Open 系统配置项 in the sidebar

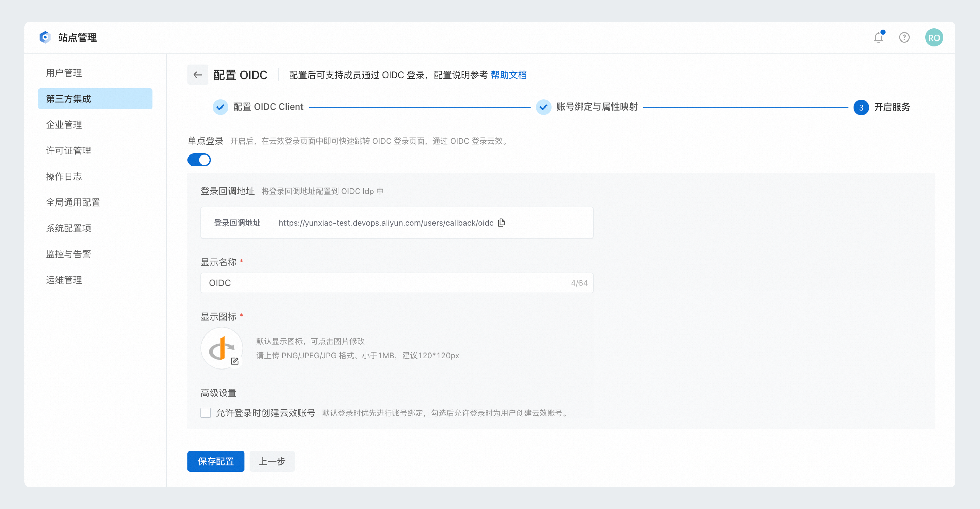[x=95, y=228]
